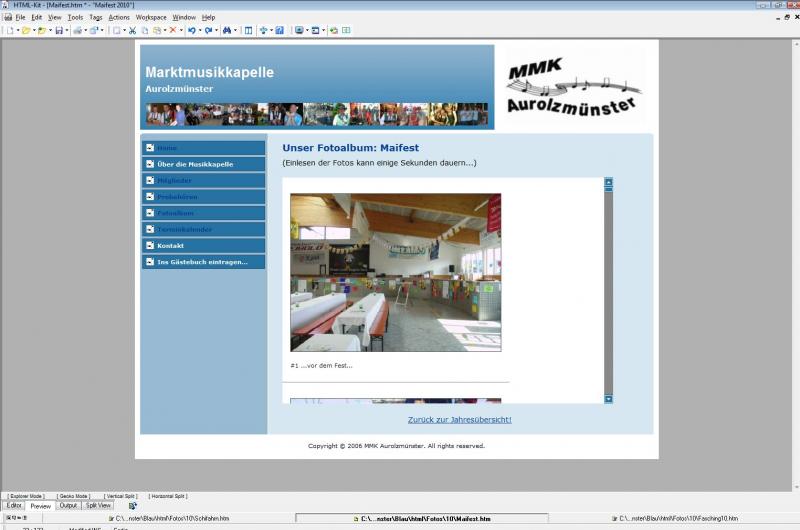Click the Maifest hall photo thumbnail

pyautogui.click(x=395, y=272)
